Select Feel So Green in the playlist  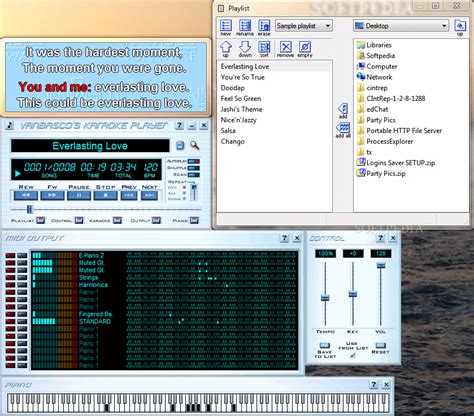click(x=241, y=98)
